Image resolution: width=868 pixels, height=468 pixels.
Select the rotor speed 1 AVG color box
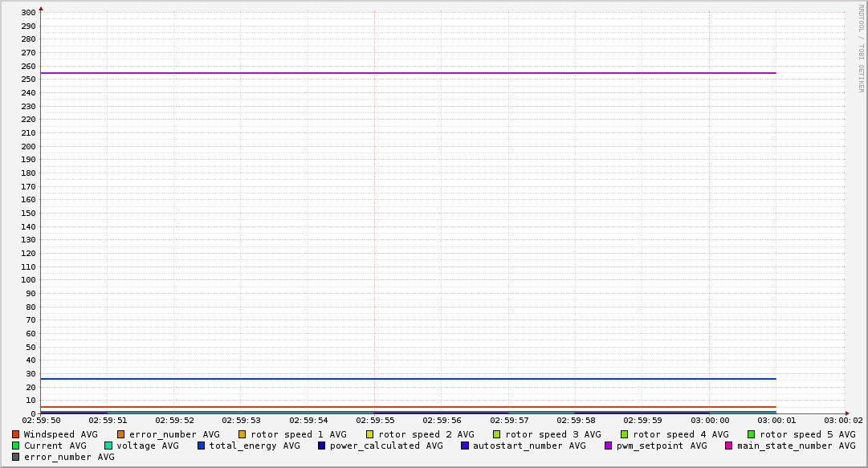[242, 434]
